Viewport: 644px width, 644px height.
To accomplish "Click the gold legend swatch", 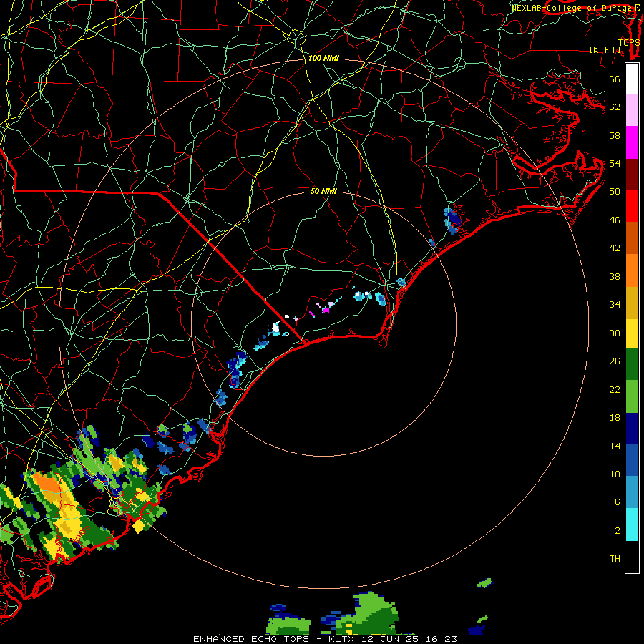I will [x=632, y=303].
